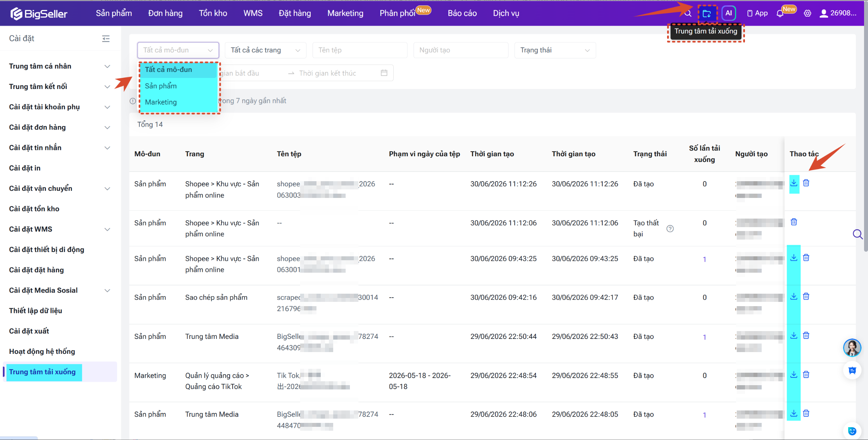This screenshot has height=440, width=868.
Task: Collapse the Cài đặt sidebar menu icon
Action: (106, 38)
